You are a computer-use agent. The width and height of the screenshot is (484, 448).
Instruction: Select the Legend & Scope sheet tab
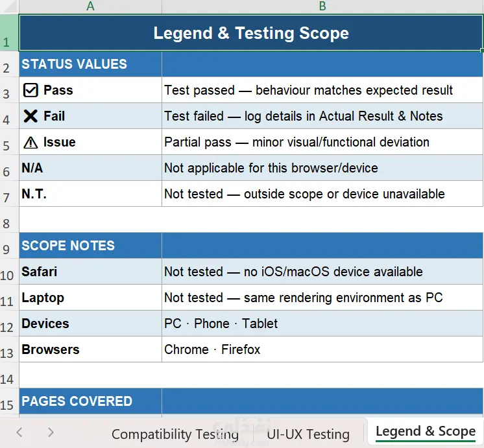click(x=426, y=432)
